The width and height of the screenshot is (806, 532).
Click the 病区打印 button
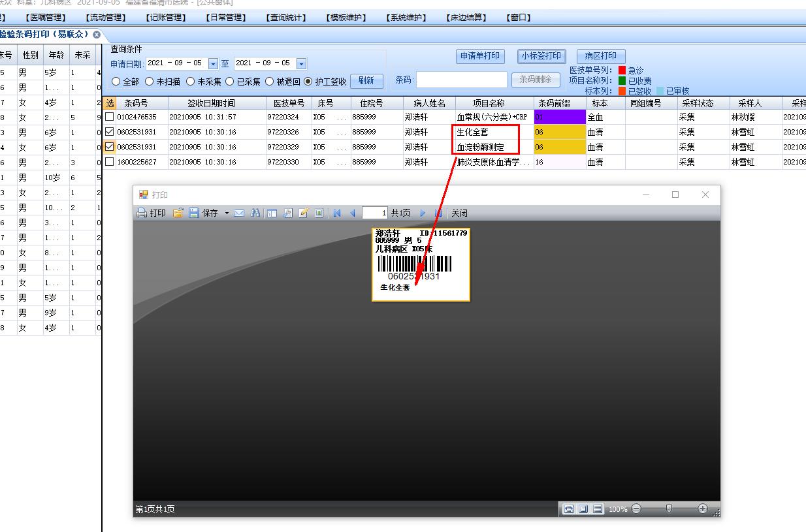pos(600,56)
